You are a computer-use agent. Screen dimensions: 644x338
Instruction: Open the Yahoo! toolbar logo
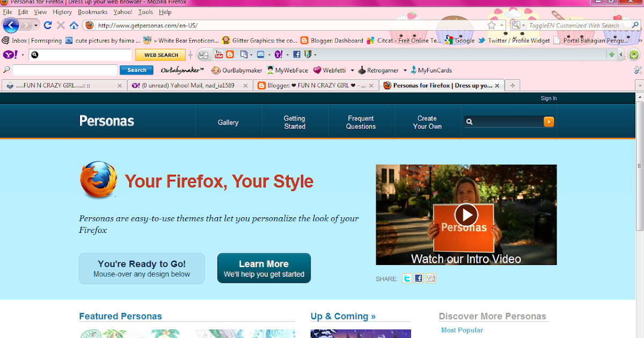click(11, 55)
